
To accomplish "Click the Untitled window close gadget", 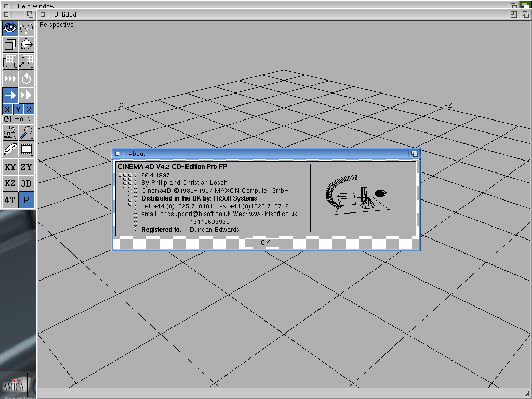I will (x=43, y=15).
